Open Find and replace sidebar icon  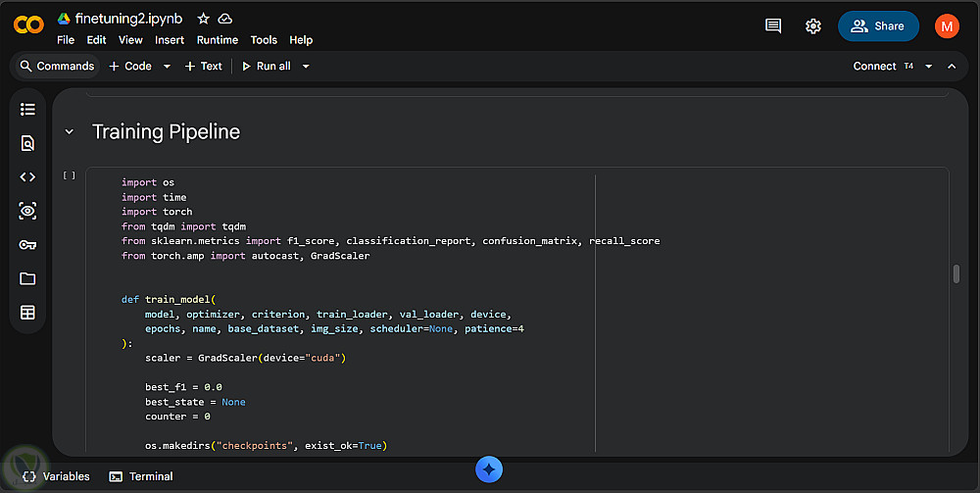pos(27,143)
